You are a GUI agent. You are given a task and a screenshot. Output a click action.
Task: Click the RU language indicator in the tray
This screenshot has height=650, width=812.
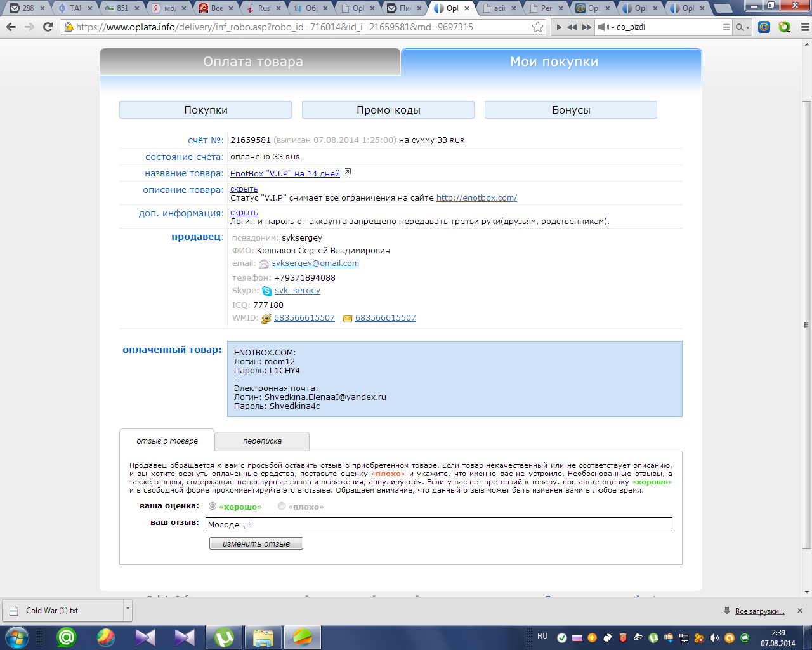pyautogui.click(x=542, y=636)
